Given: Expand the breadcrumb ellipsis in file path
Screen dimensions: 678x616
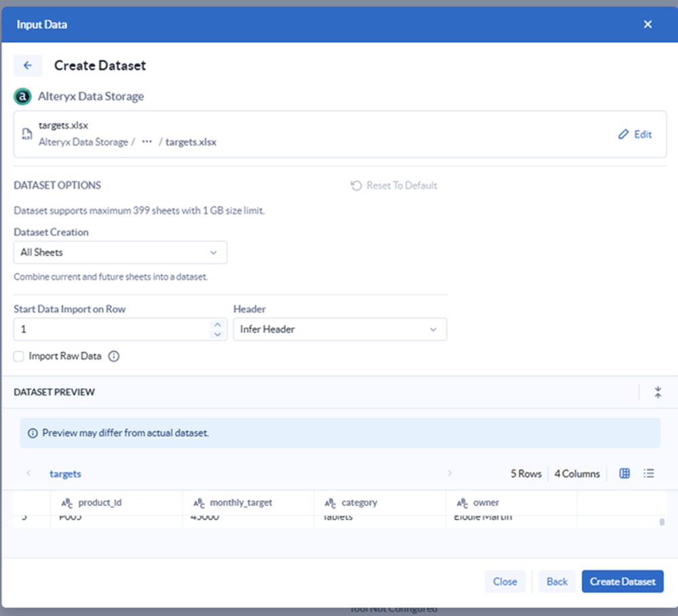Looking at the screenshot, I should click(x=147, y=142).
